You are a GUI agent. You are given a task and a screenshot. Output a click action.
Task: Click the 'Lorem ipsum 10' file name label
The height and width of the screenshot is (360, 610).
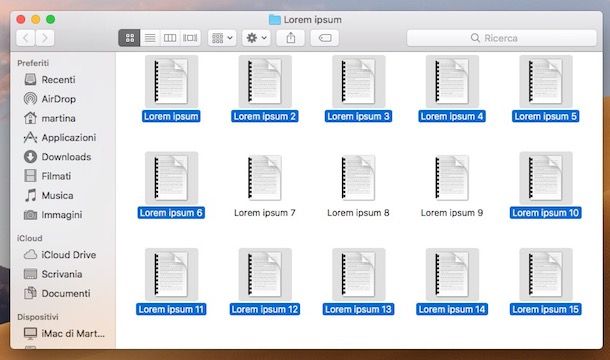point(546,213)
